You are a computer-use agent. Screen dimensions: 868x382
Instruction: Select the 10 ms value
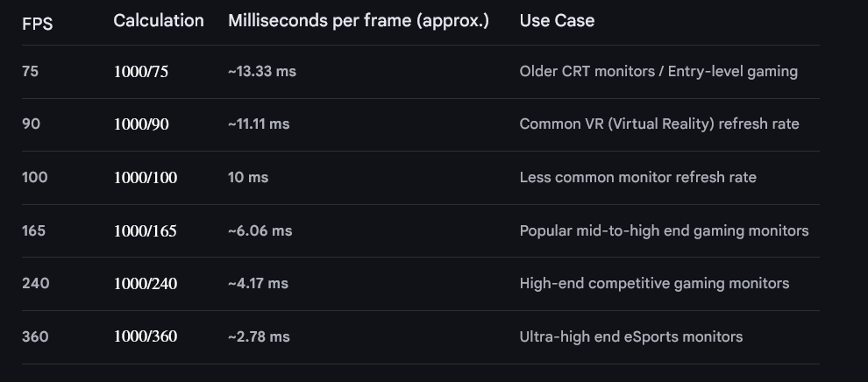point(248,177)
